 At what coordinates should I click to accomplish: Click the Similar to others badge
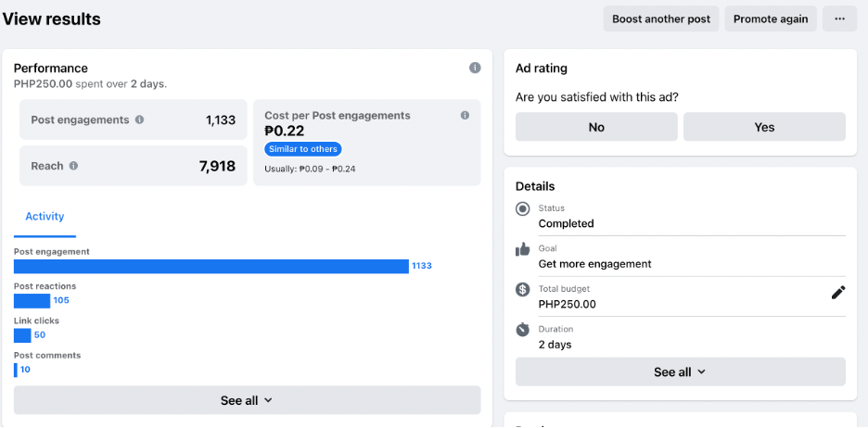coord(303,149)
